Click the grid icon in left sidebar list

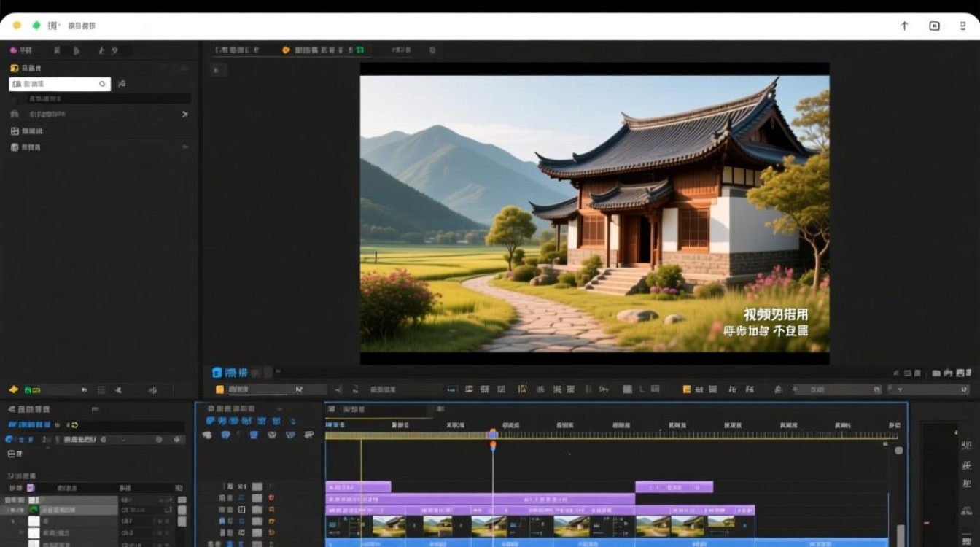(15, 131)
